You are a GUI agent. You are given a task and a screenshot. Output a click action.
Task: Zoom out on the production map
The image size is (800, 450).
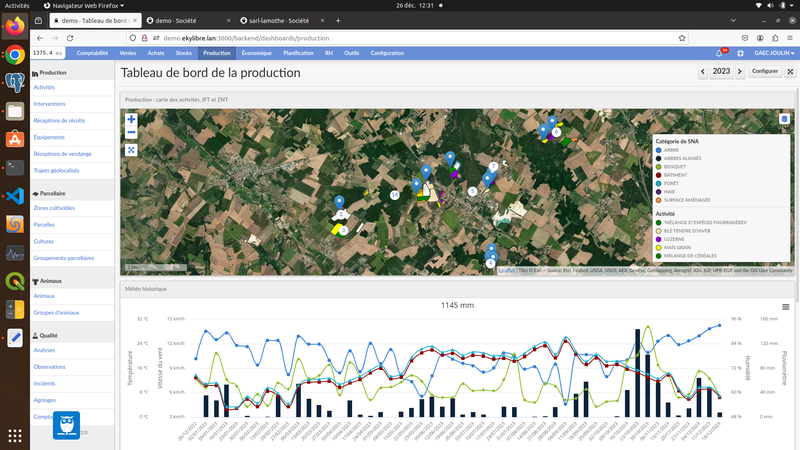[131, 132]
